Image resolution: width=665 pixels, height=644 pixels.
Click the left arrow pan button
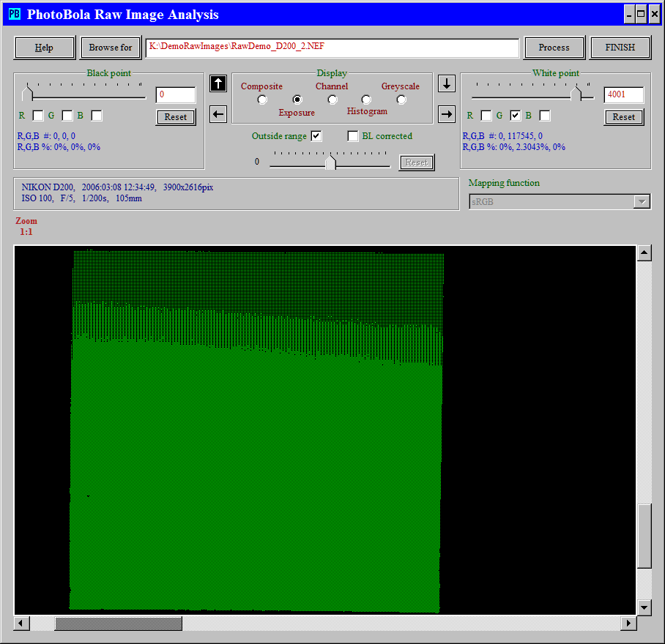(218, 113)
